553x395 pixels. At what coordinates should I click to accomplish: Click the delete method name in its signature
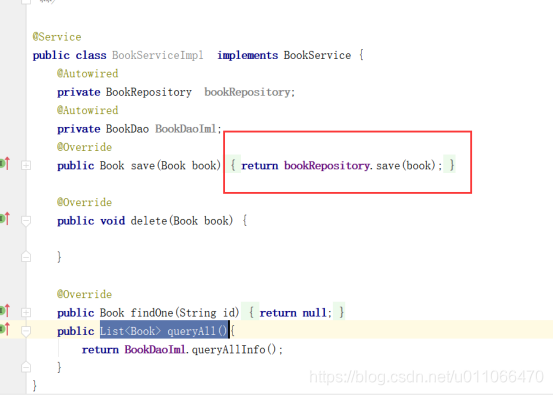[x=149, y=221]
